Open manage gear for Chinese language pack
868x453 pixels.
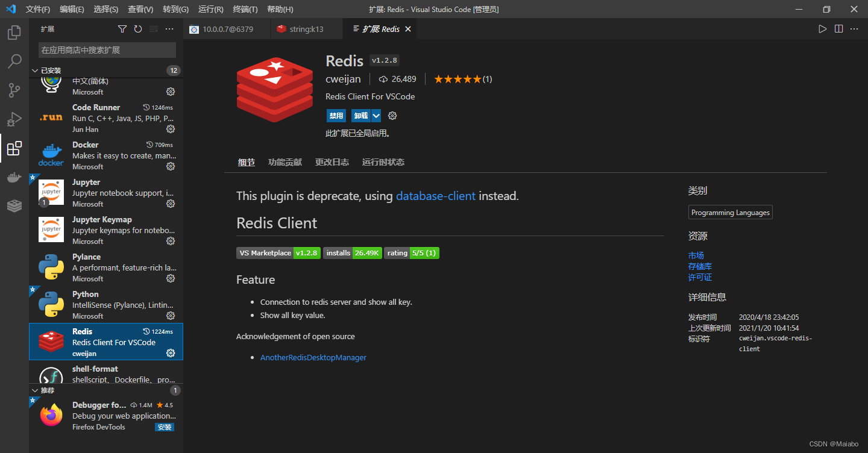171,92
